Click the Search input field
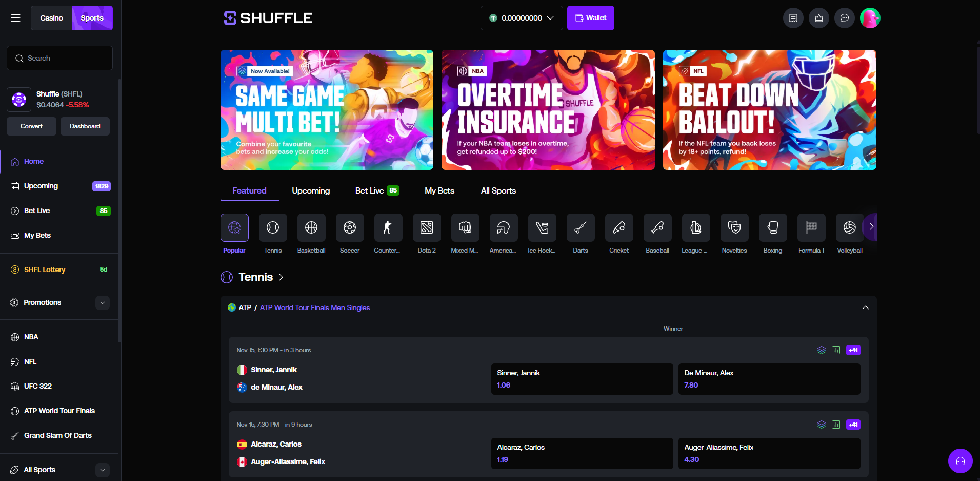Viewport: 980px width, 481px height. pos(60,58)
